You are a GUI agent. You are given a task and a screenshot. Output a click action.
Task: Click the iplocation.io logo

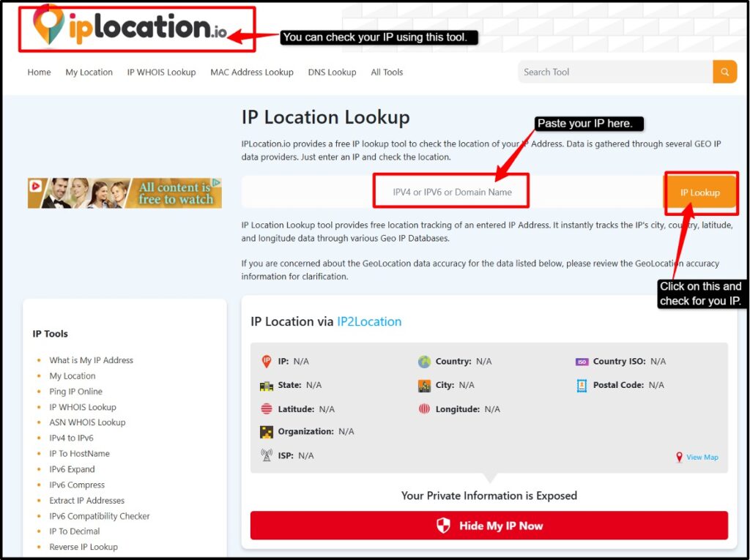click(x=130, y=26)
